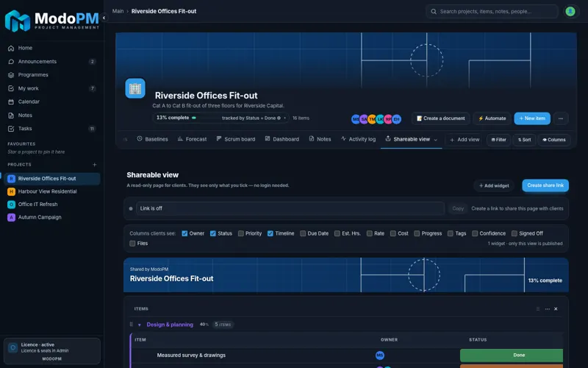Switch to the Forecast tab
The width and height of the screenshot is (588, 368).
click(192, 139)
